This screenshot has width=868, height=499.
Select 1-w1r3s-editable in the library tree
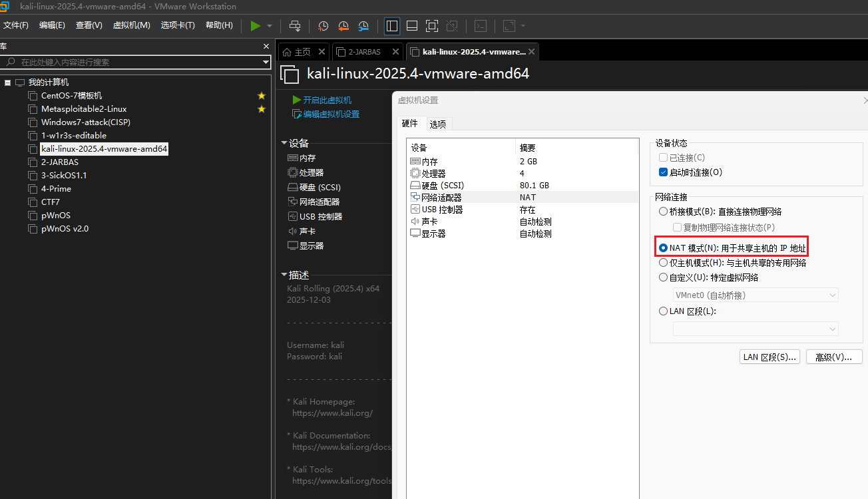tap(74, 136)
